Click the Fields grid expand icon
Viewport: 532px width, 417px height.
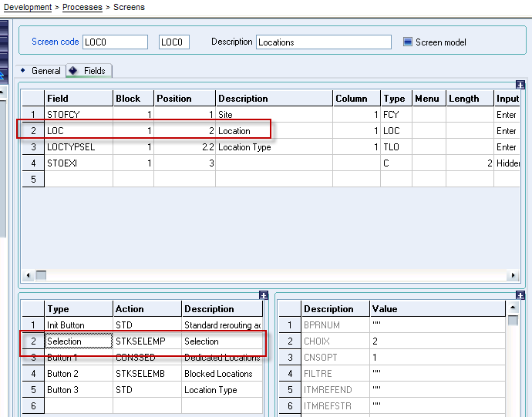(x=520, y=85)
